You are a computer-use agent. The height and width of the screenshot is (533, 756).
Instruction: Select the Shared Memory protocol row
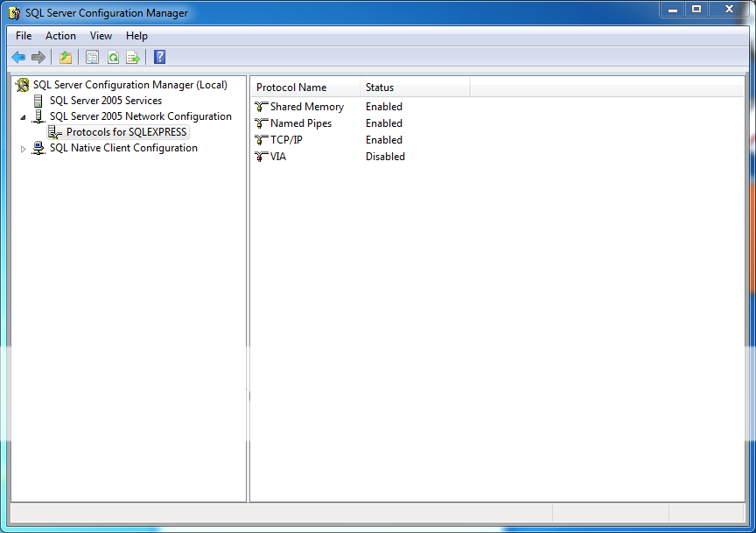pyautogui.click(x=330, y=107)
